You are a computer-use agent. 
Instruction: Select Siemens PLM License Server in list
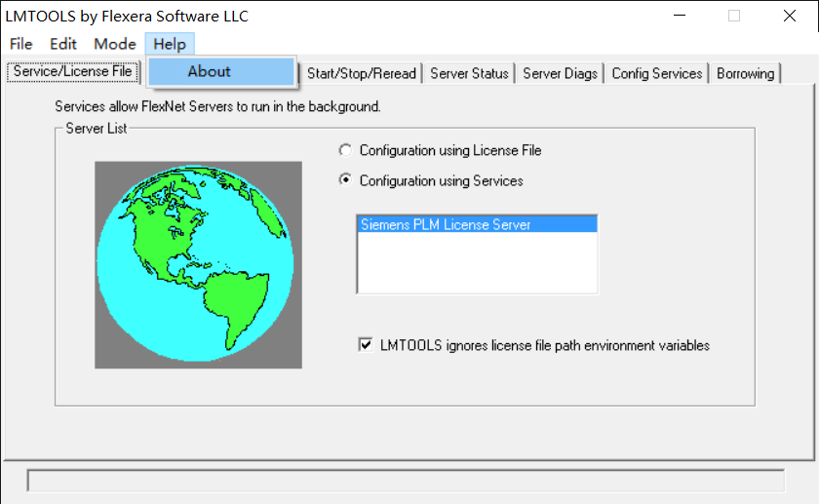pyautogui.click(x=476, y=224)
